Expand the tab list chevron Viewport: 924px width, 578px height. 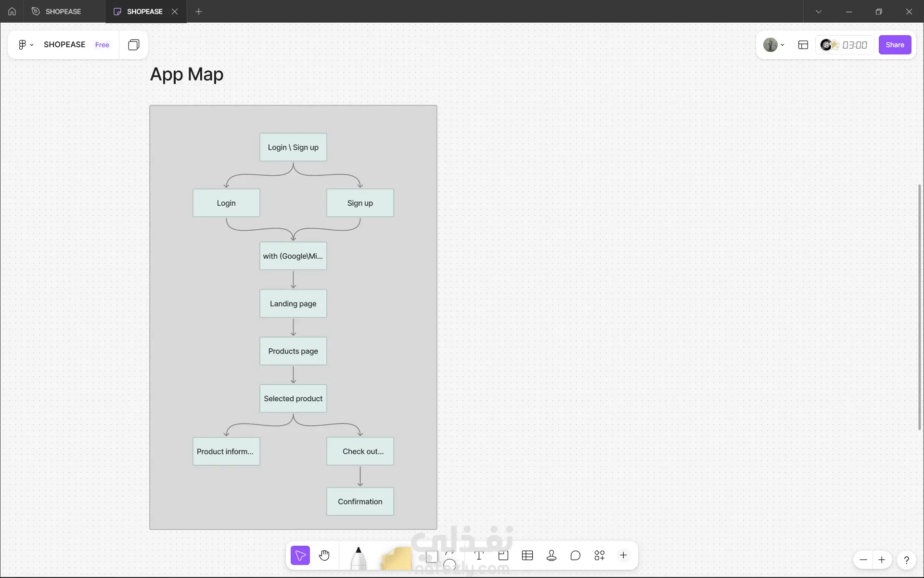819,12
